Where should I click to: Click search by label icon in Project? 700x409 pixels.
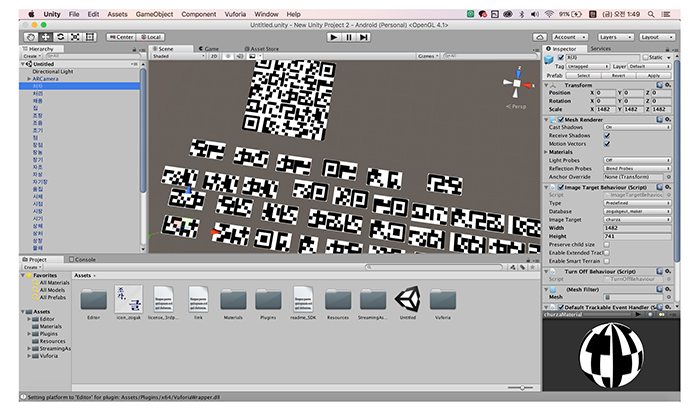coord(522,267)
